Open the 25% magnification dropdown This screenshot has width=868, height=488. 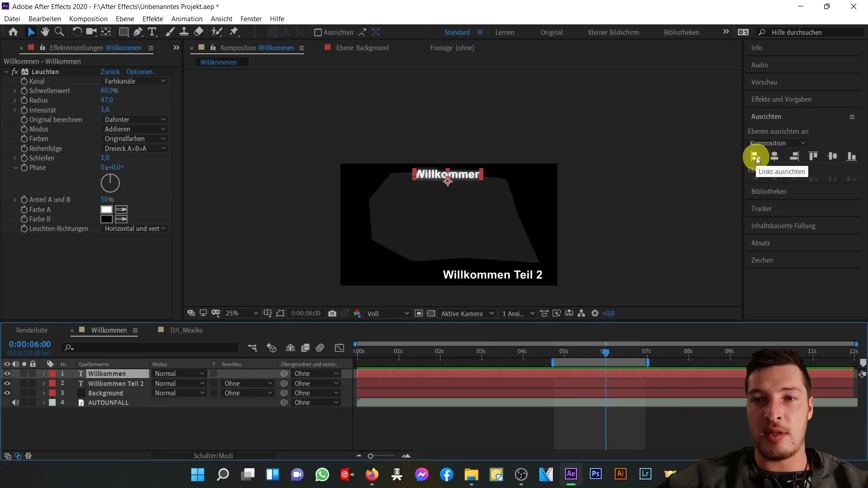click(x=241, y=314)
